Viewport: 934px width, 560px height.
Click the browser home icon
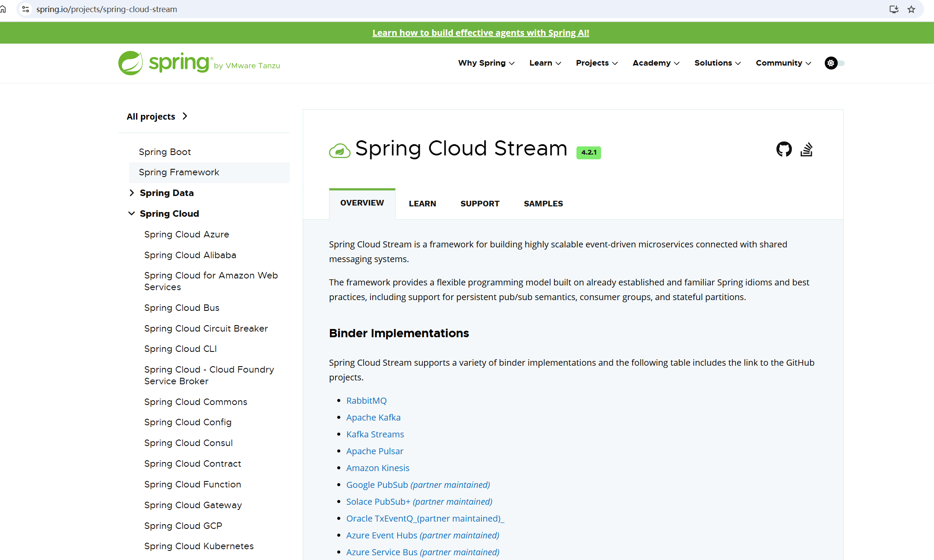tap(3, 9)
